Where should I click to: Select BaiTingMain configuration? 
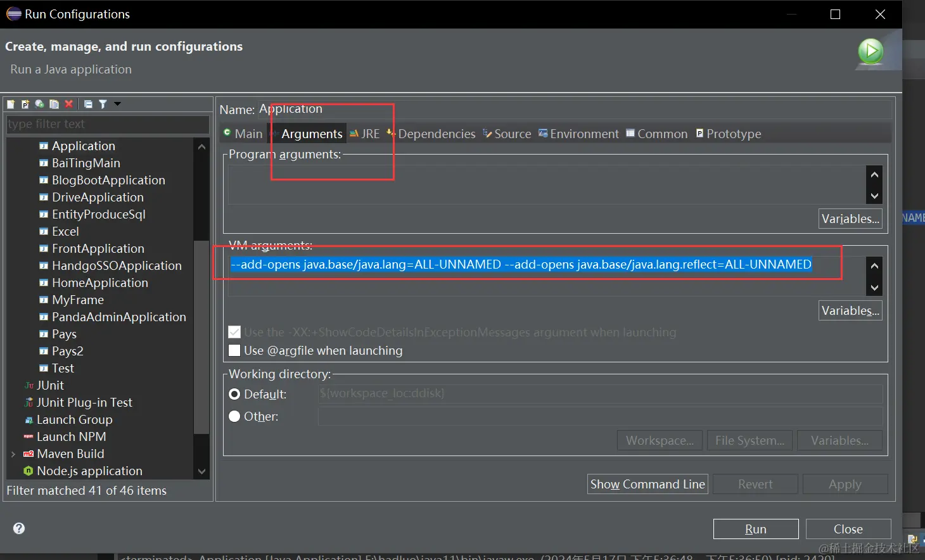pos(86,163)
